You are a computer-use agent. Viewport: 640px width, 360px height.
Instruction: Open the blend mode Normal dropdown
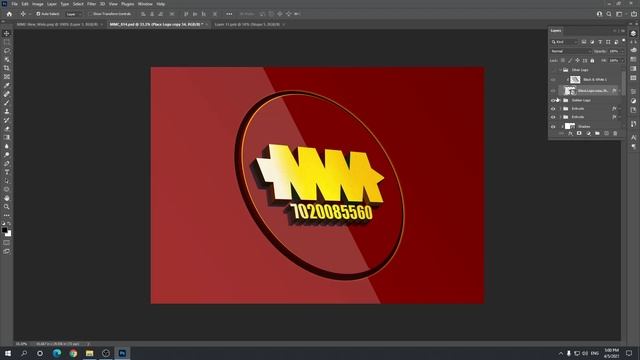[571, 51]
